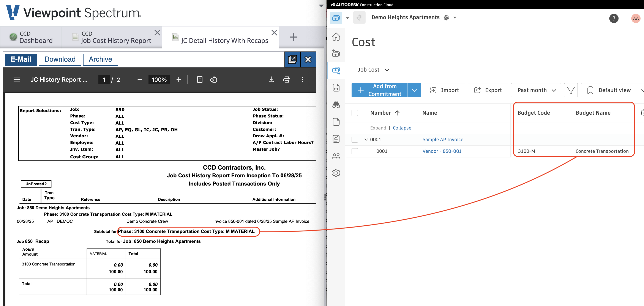Click the Name column header
The height and width of the screenshot is (306, 644).
point(429,113)
